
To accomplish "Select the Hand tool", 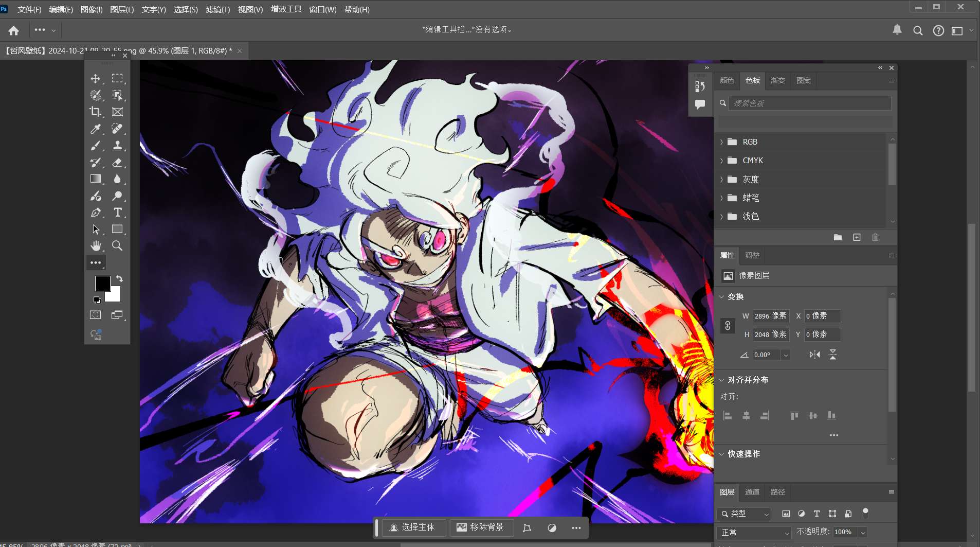I will (96, 245).
